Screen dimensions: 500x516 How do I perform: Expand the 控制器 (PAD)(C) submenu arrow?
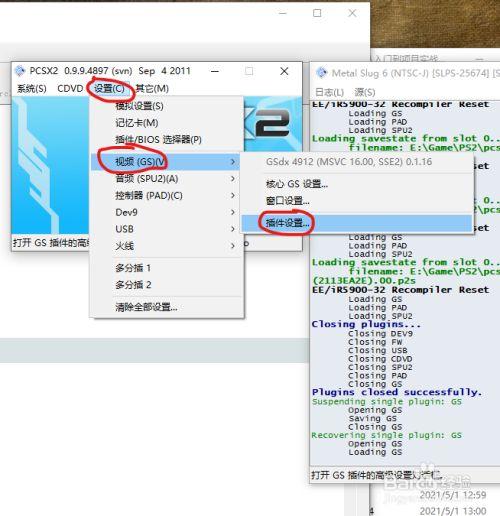(x=233, y=195)
